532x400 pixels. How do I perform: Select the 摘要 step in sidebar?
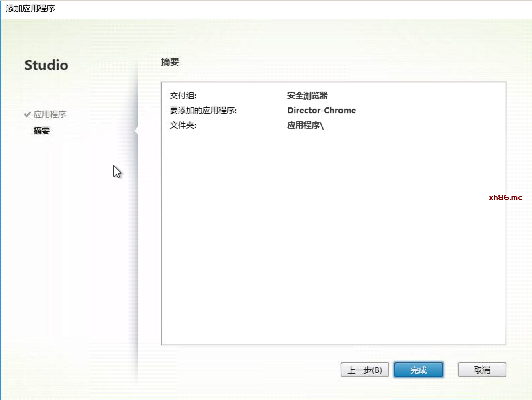click(x=42, y=131)
